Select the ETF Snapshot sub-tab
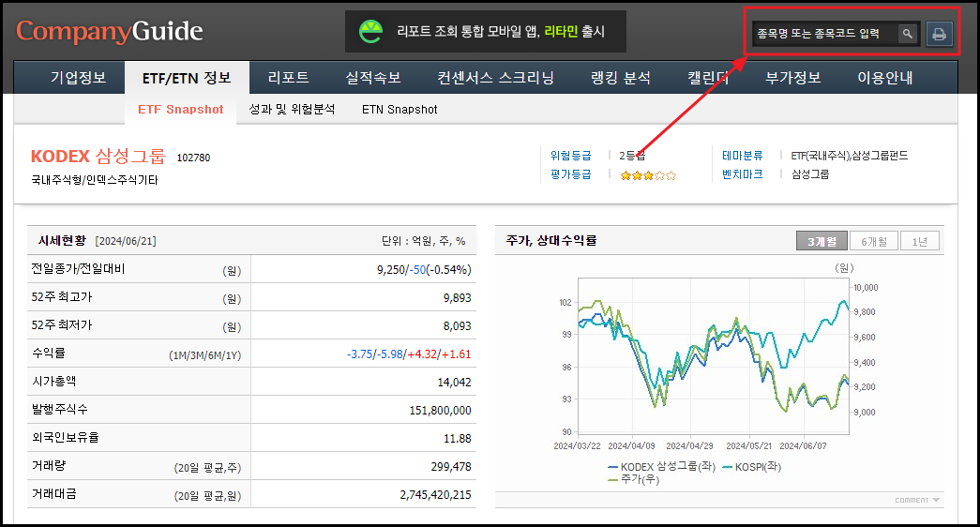Image resolution: width=980 pixels, height=527 pixels. pos(181,110)
